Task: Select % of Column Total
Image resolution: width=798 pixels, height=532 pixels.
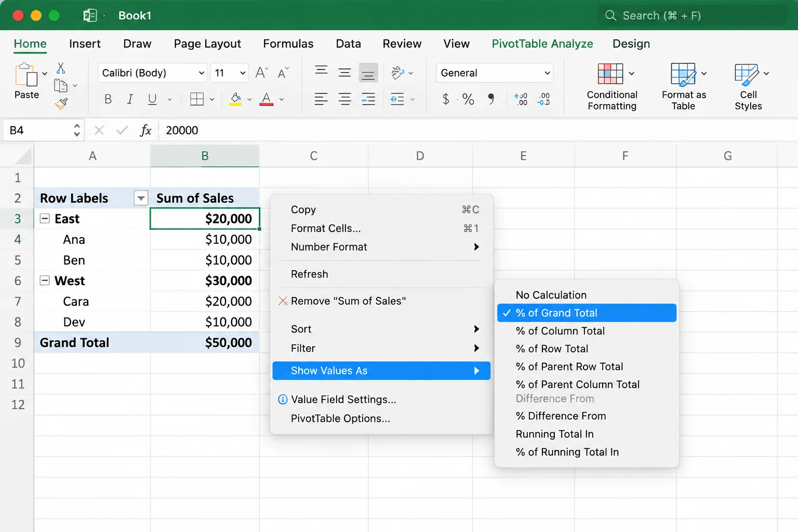Action: click(587, 331)
